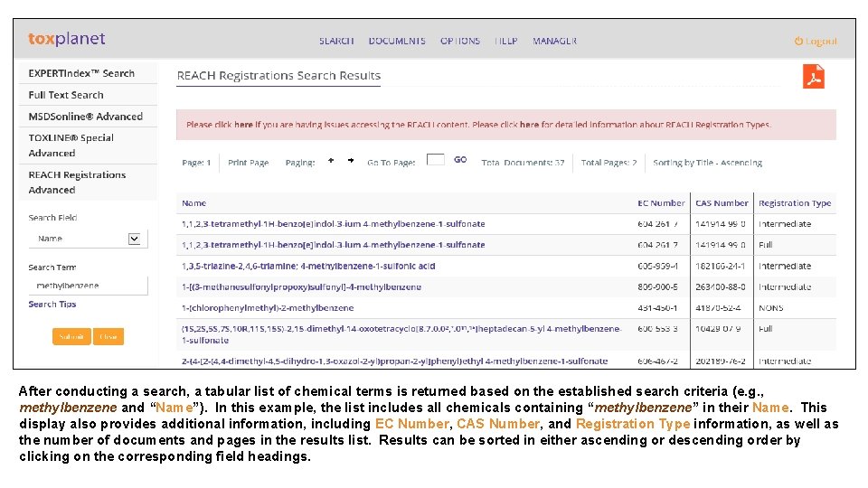This screenshot has width=868, height=488.
Task: Click the Total Documents count text
Action: coord(523,163)
